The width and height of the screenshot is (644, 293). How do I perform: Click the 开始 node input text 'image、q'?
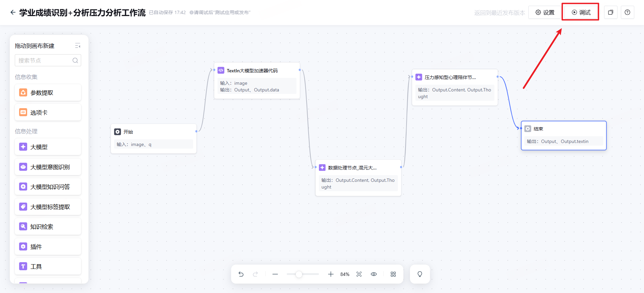click(x=141, y=145)
